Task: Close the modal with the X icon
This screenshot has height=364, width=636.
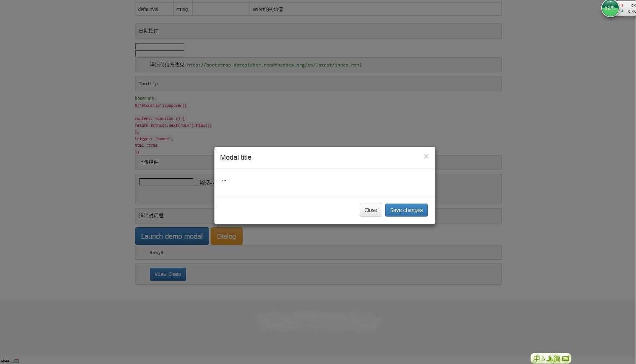Action: click(x=426, y=157)
